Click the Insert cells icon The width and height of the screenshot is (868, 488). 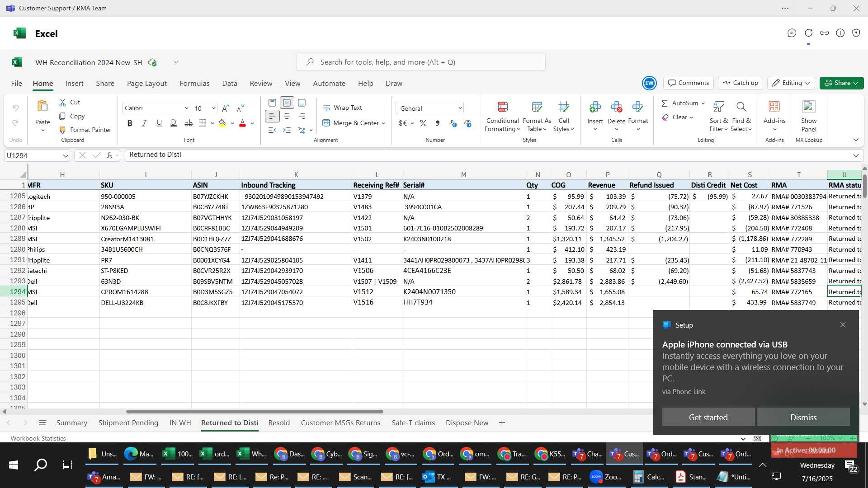click(595, 107)
